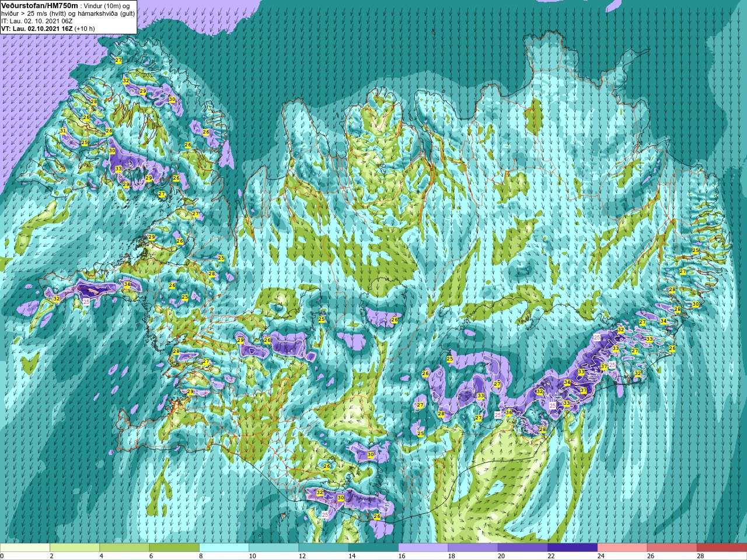
Task: Select the light lavender 16–18 m/s legend swatch
Action: tap(423, 548)
